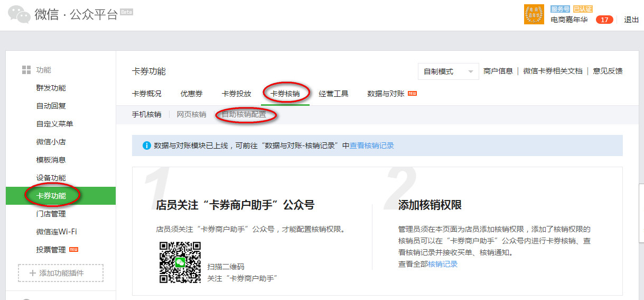Switch to the 卡券投放 tab

point(236,94)
